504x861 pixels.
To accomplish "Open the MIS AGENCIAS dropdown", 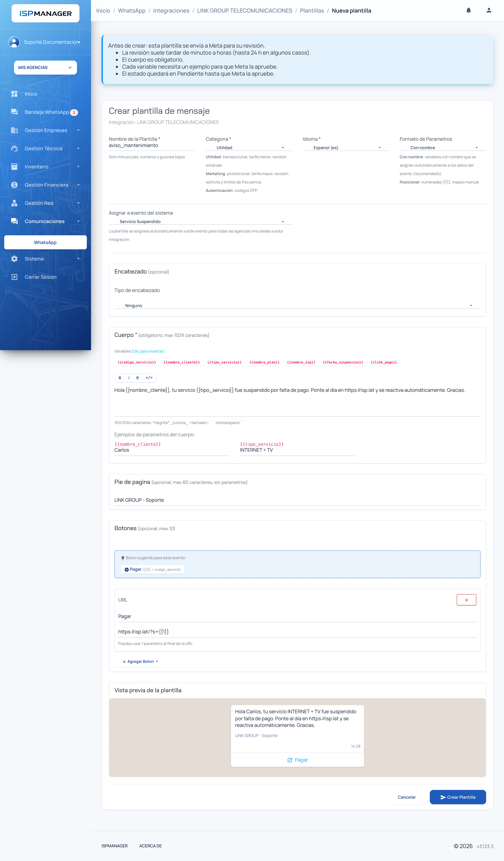I will (x=45, y=67).
